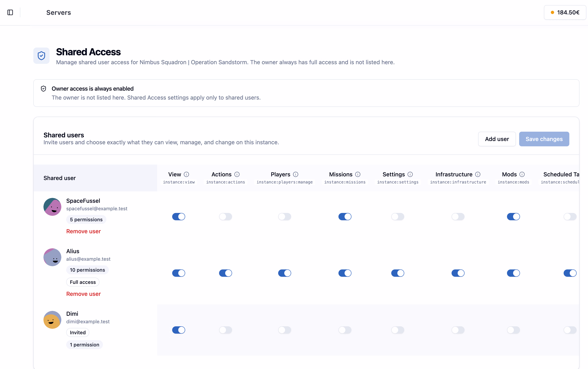The height and width of the screenshot is (369, 588).
Task: Remove user SpaceFussel
Action: (x=83, y=231)
